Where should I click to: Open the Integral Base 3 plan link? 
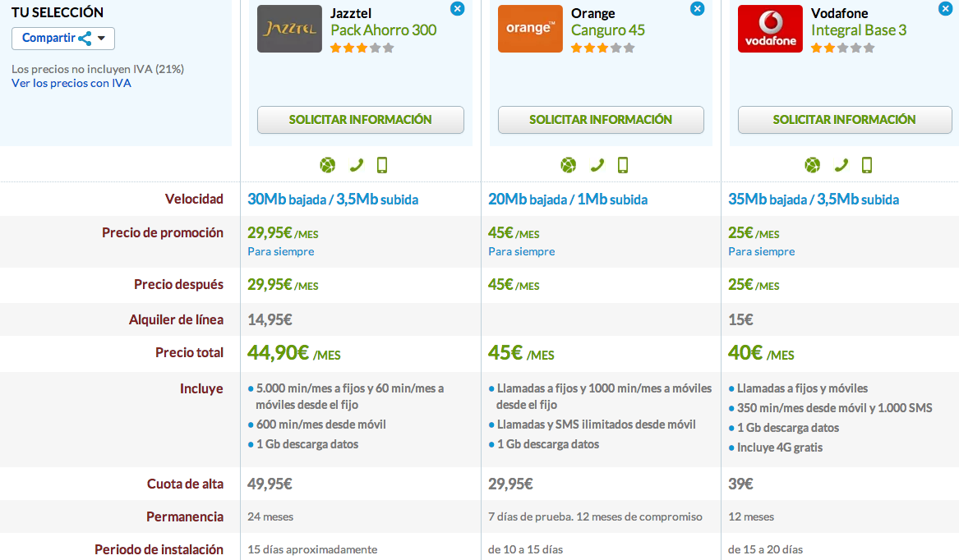point(859,30)
